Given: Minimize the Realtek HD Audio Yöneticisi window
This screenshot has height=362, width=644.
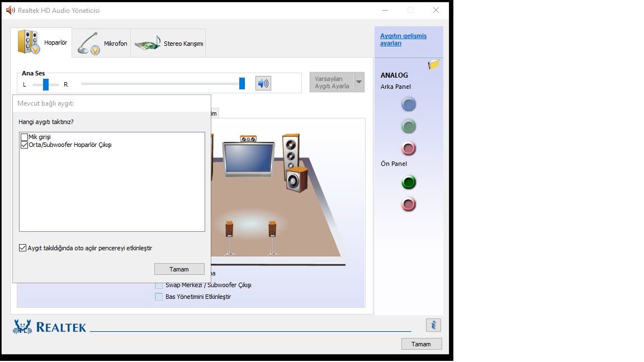Looking at the screenshot, I should coord(385,10).
